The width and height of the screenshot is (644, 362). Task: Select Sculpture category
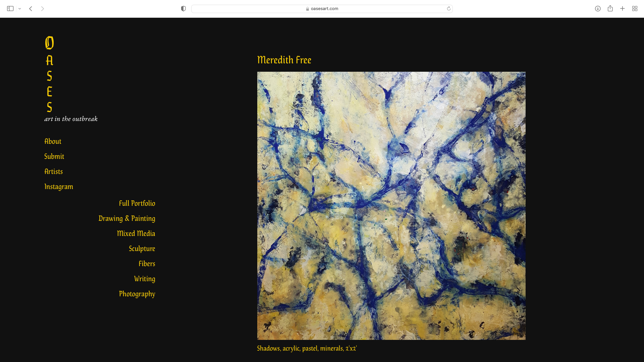coord(142,249)
